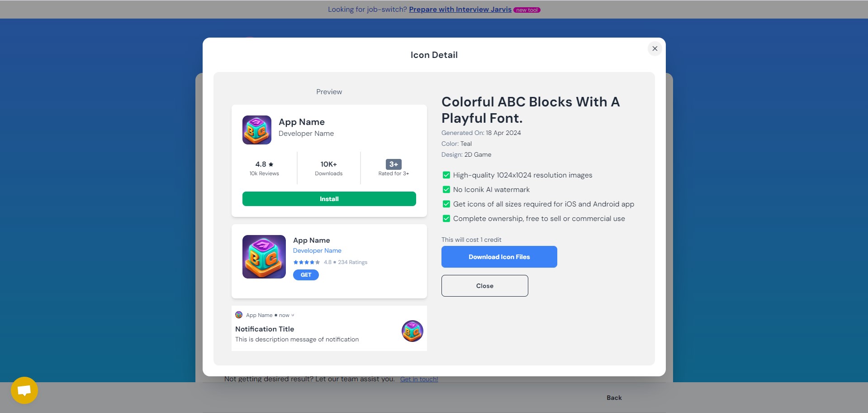Close the Icon Detail dialog with X

[655, 48]
